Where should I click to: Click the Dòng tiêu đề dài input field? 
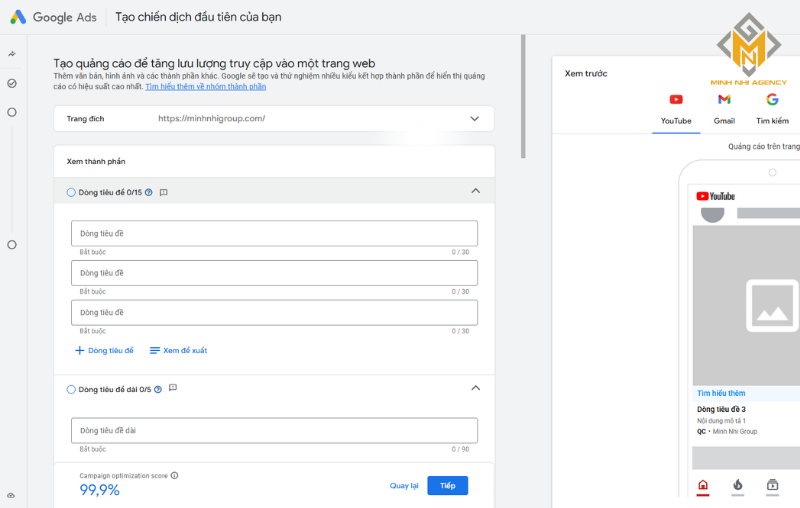tap(274, 430)
